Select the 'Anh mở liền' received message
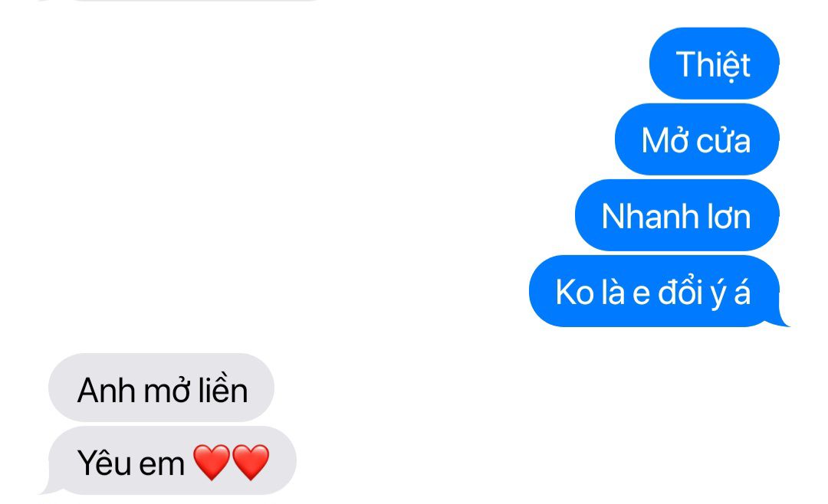The width and height of the screenshot is (828, 504). (161, 388)
